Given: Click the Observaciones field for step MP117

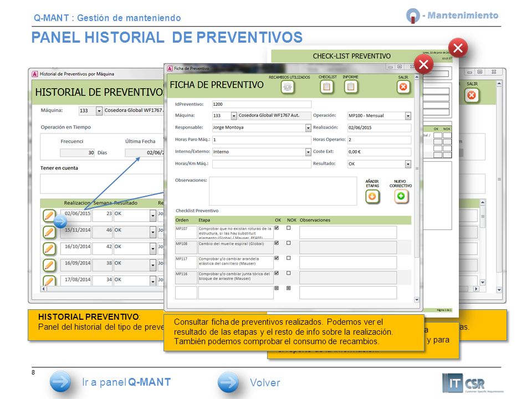Looking at the screenshot, I should (x=348, y=262).
